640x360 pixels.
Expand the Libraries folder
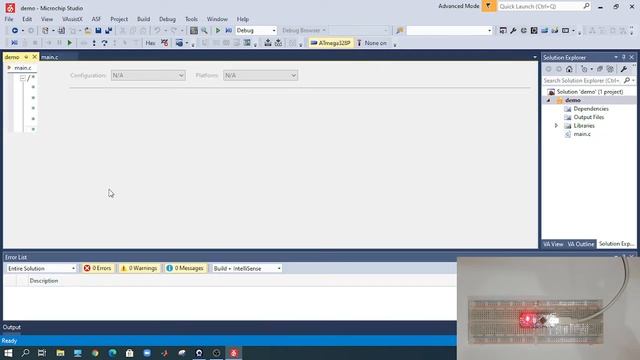click(556, 126)
